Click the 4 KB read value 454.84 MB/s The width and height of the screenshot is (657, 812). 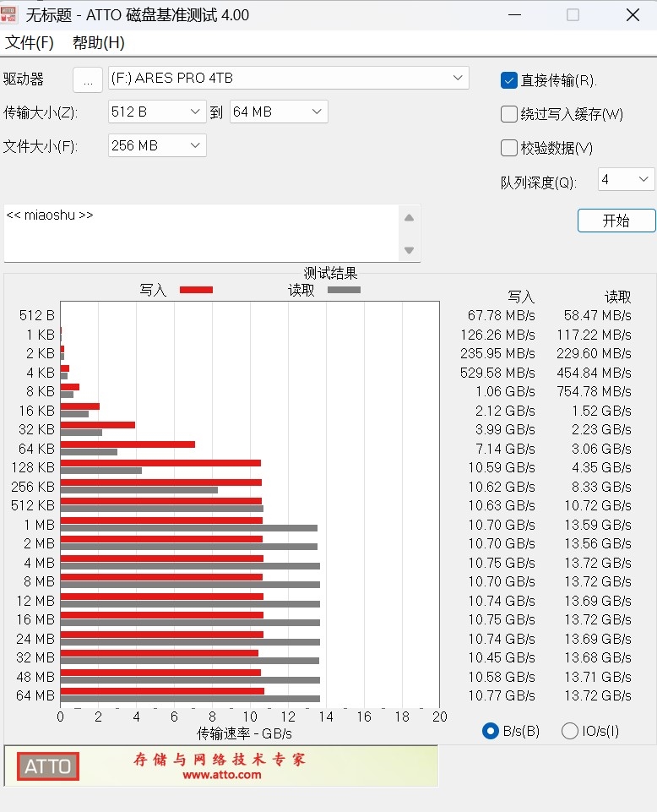click(x=594, y=373)
